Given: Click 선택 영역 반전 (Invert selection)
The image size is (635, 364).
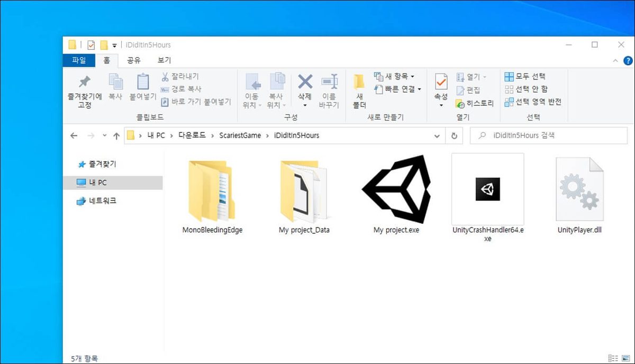Looking at the screenshot, I should click(x=533, y=102).
